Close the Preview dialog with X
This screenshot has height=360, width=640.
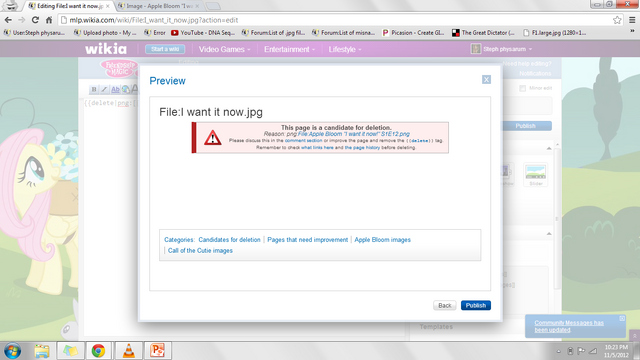[x=486, y=80]
